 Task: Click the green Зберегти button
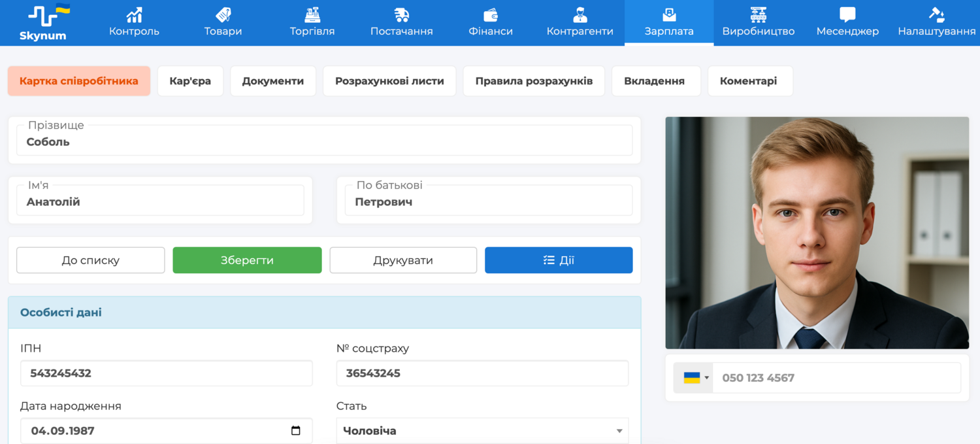tap(247, 260)
